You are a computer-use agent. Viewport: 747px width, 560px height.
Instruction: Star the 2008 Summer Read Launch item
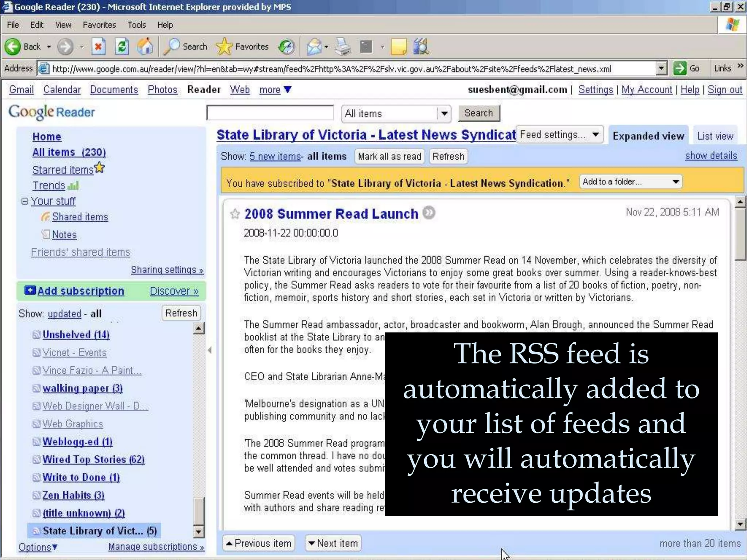point(235,214)
